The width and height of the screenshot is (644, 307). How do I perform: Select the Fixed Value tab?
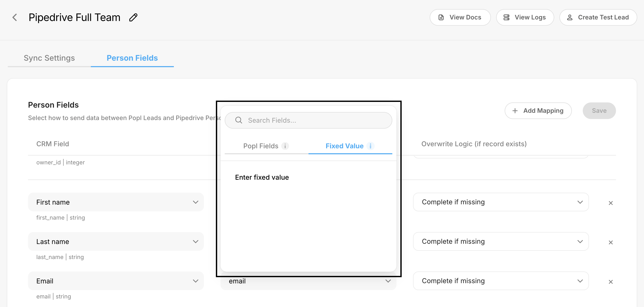tap(344, 146)
